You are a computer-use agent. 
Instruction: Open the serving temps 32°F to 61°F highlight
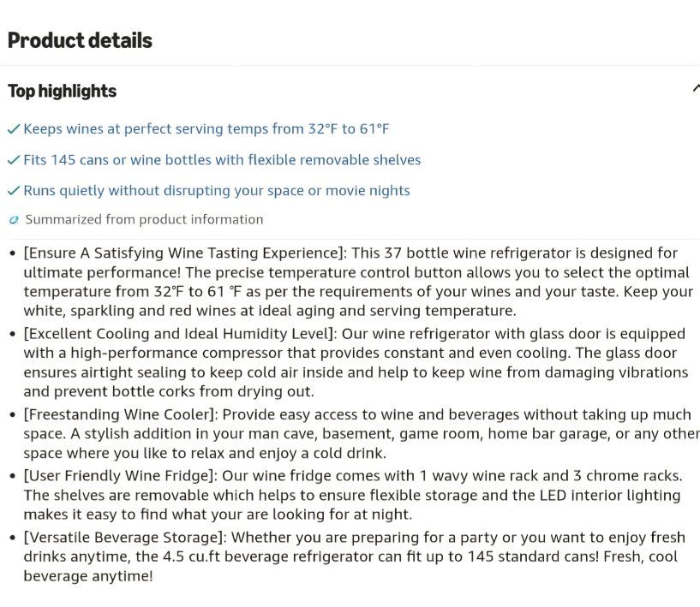click(x=206, y=129)
